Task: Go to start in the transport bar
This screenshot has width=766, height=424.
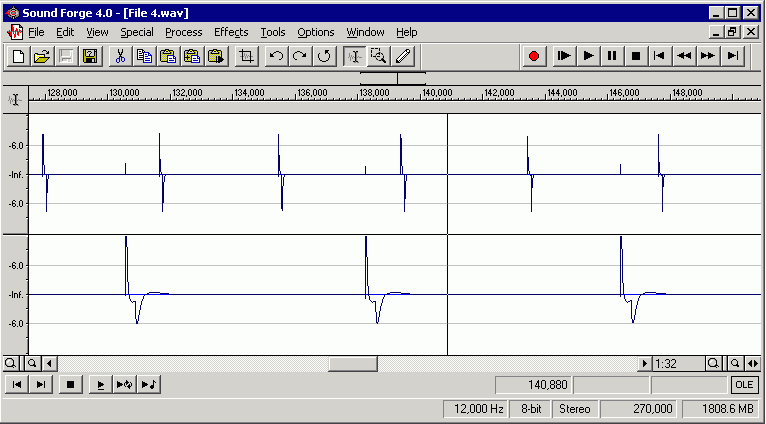Action: click(x=660, y=56)
